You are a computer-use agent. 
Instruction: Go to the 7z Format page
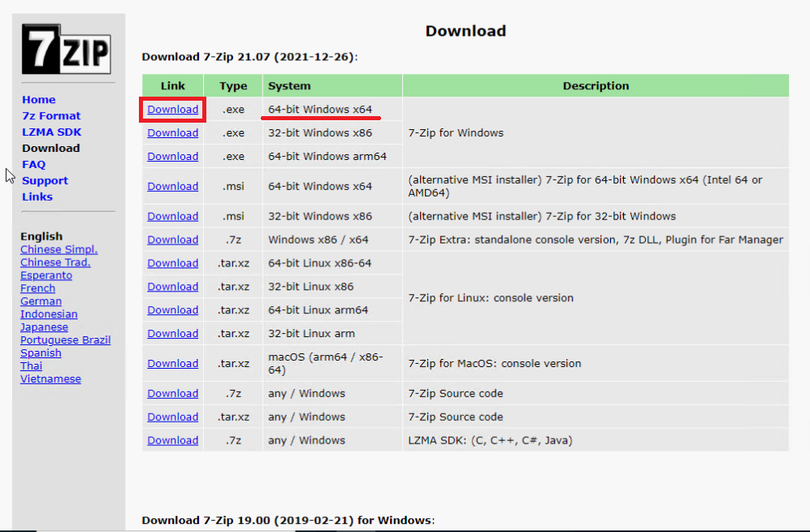(x=51, y=115)
